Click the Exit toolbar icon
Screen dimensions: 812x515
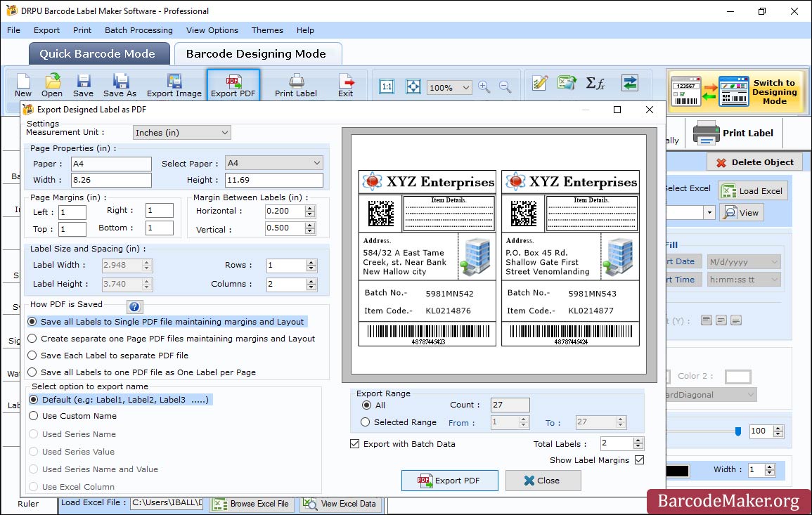point(345,86)
